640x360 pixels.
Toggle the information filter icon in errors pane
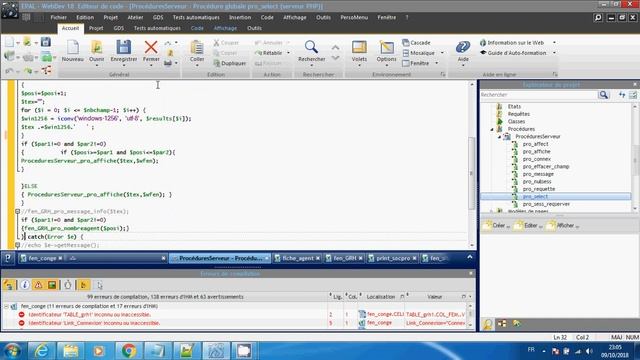(x=24, y=285)
